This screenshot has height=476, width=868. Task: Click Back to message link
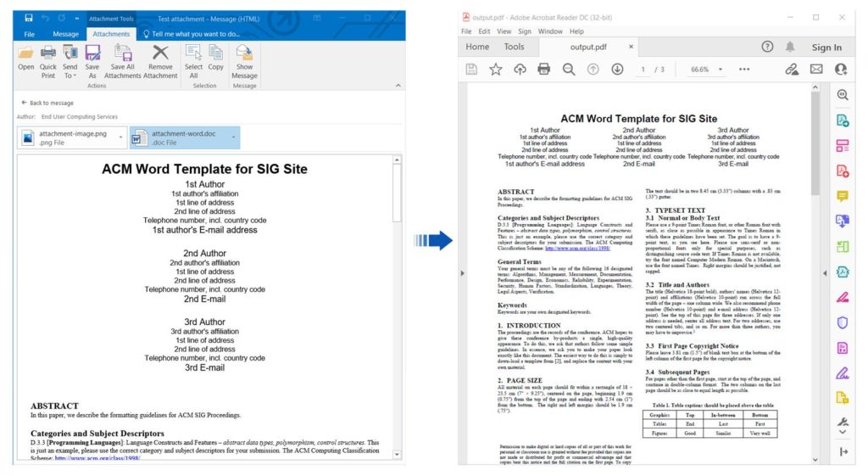tap(49, 103)
